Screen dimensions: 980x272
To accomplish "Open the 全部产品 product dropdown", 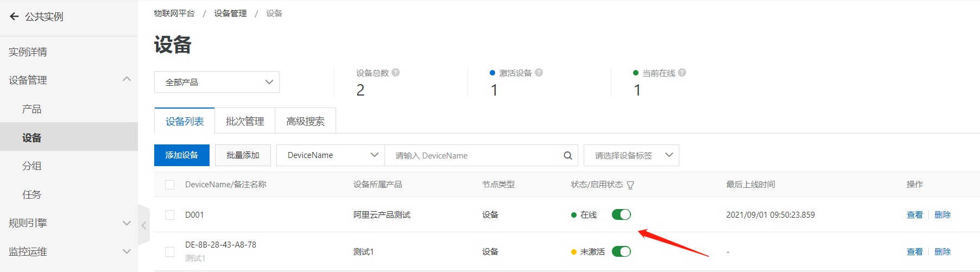I will tap(217, 82).
